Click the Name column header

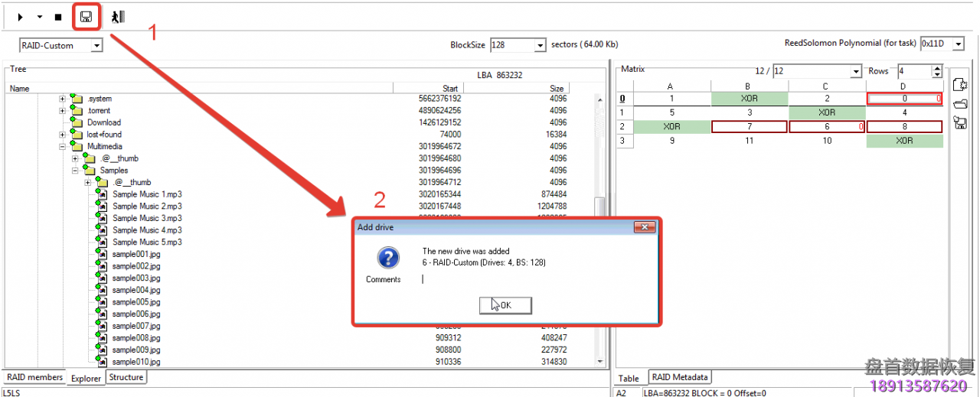point(199,88)
